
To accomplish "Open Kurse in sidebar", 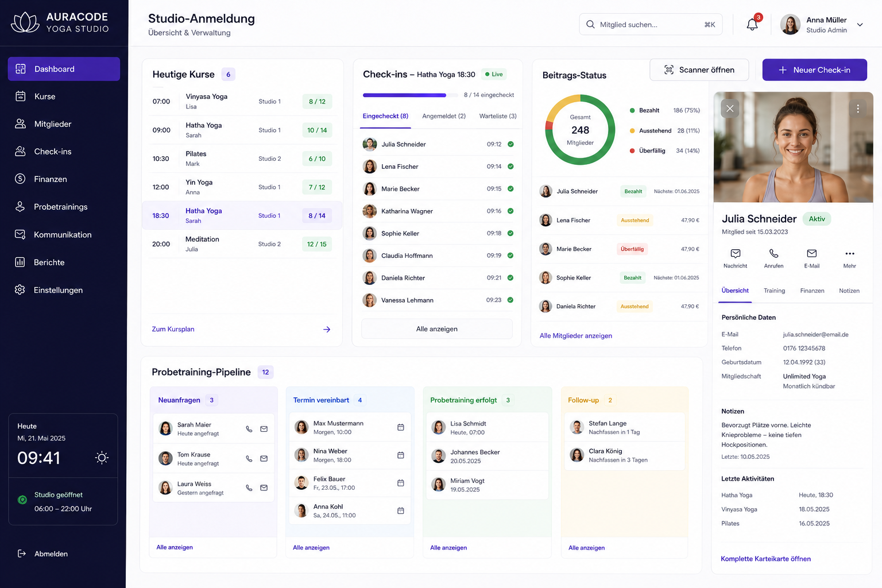I will [x=64, y=96].
